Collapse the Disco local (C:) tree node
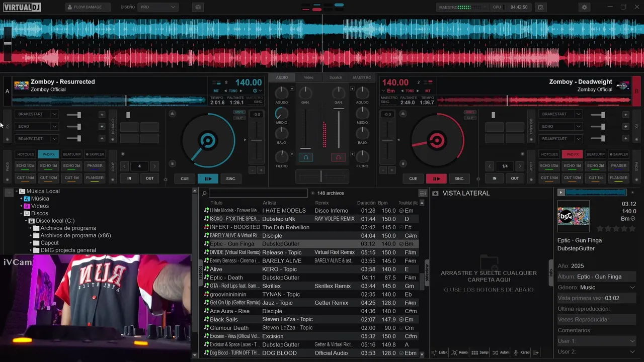644x362 pixels. (x=27, y=221)
